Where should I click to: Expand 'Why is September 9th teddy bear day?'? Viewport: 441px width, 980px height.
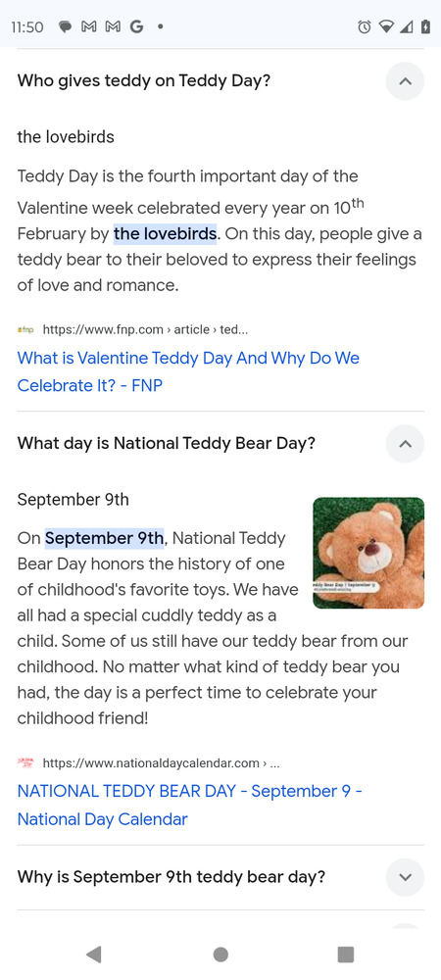coord(405,877)
